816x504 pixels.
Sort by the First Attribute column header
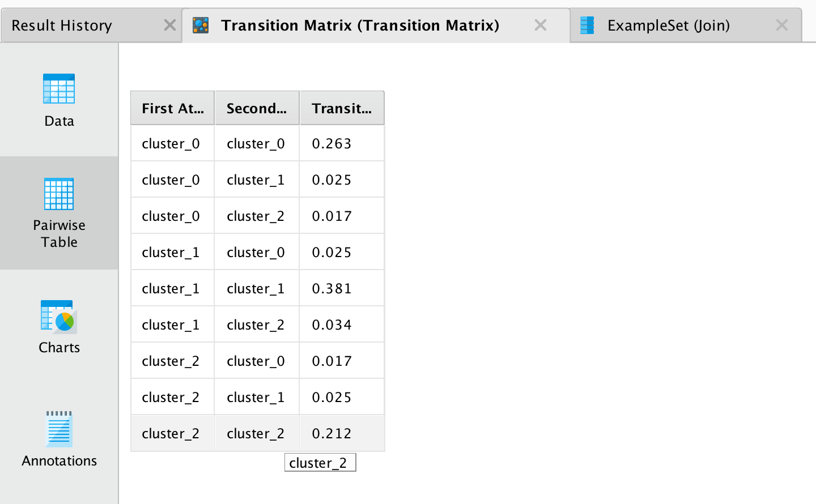click(x=172, y=108)
